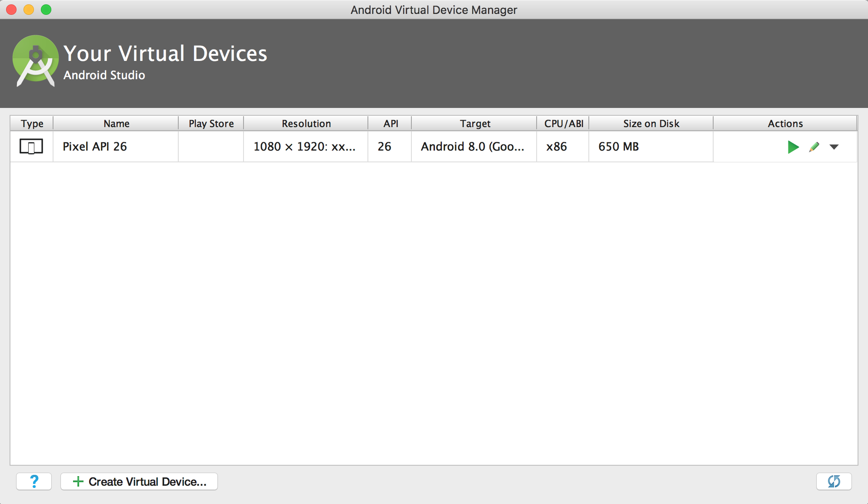The height and width of the screenshot is (504, 868).
Task: Select the '26' API level cell
Action: tap(390, 147)
